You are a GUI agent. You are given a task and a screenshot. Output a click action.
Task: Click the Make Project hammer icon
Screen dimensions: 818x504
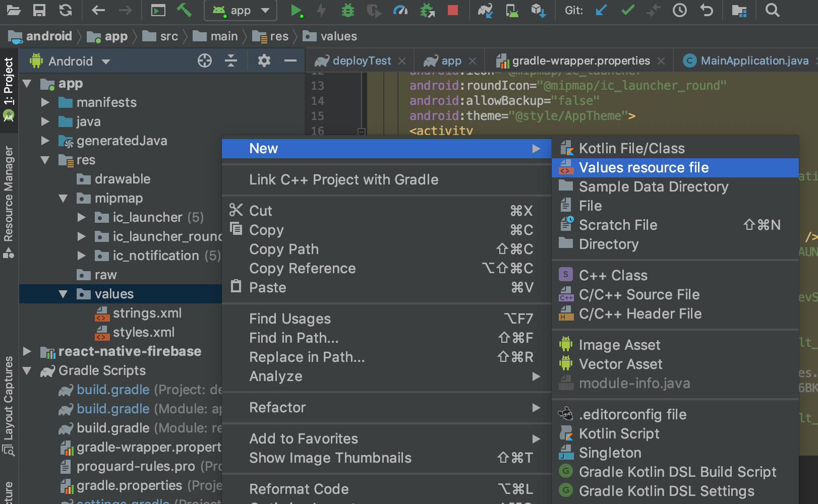coord(184,10)
